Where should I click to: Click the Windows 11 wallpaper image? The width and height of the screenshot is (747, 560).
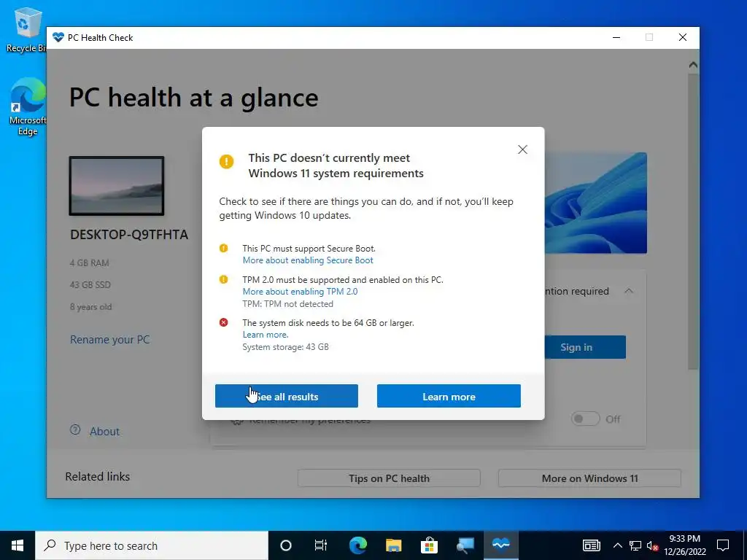[x=595, y=203]
